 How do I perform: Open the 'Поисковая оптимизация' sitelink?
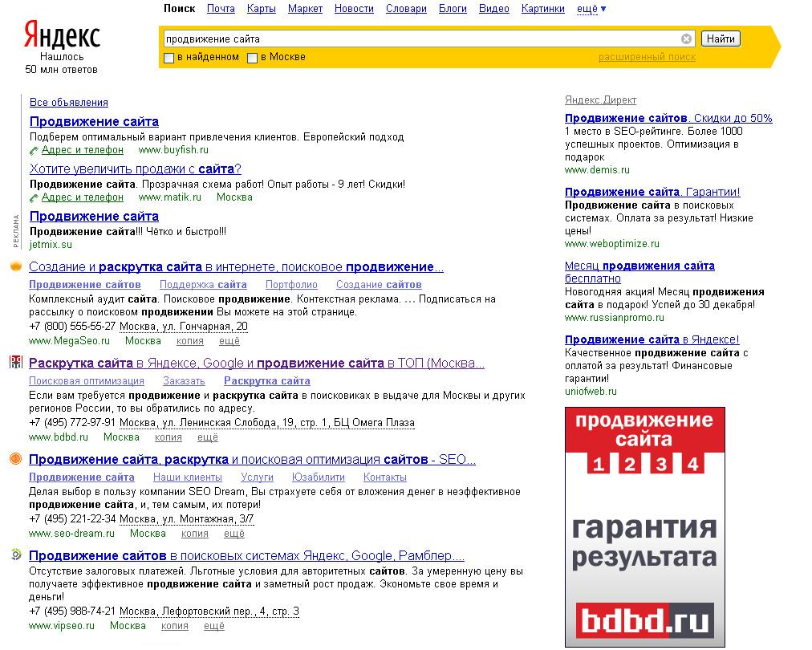pos(87,380)
